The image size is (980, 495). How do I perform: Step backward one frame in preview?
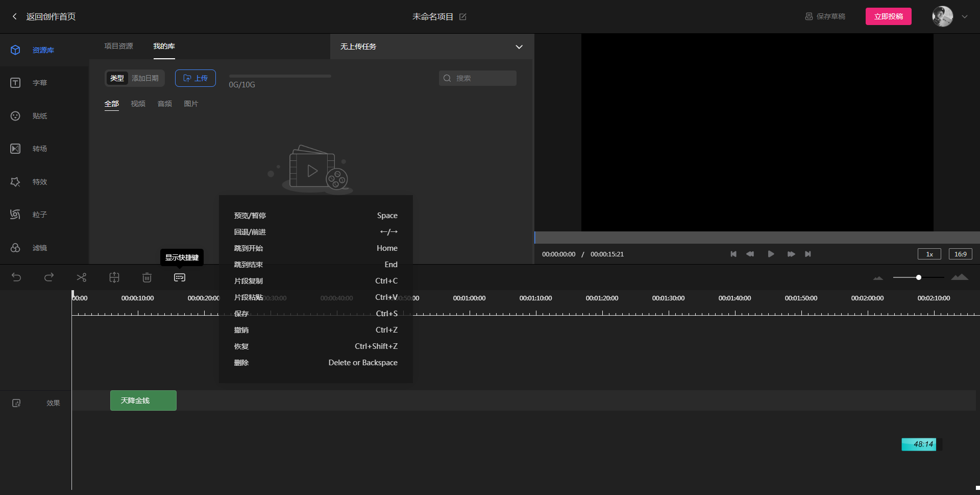click(x=750, y=254)
